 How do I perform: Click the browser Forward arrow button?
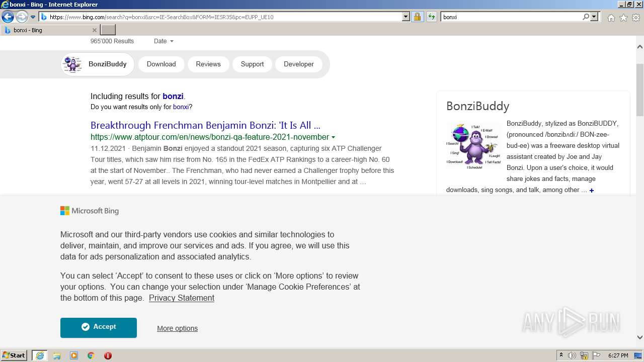pyautogui.click(x=22, y=17)
